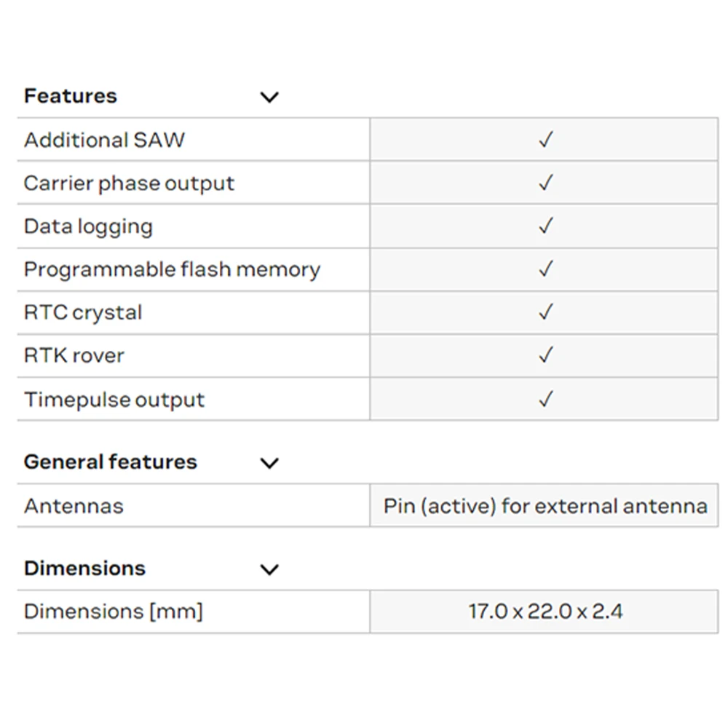Click the Data logging checkmark
Screen dimensions: 728x728
coord(545,226)
